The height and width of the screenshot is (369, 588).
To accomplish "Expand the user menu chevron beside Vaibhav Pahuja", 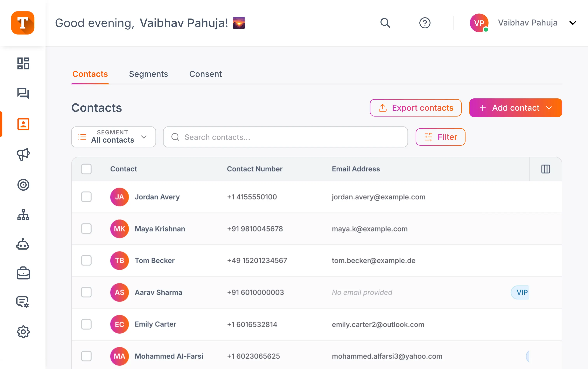I will tap(573, 23).
